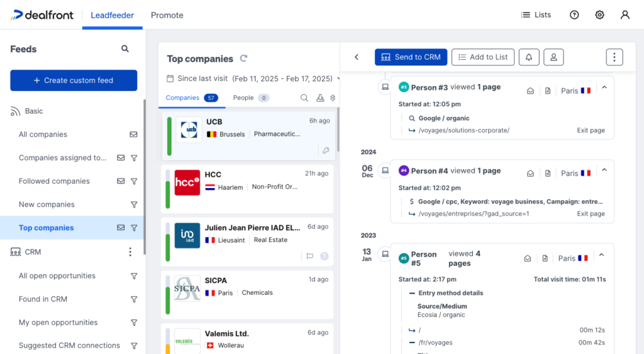Screen dimensions: 644x354
Task: Open filter for New companies feed
Action: coord(134,204)
